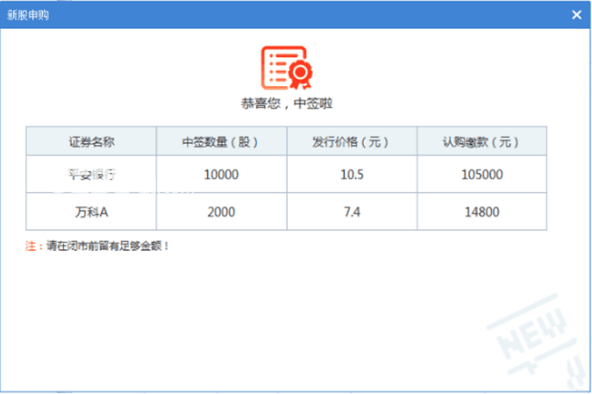Click the 发行价格（元）column header
This screenshot has width=592, height=394.
pyautogui.click(x=352, y=142)
